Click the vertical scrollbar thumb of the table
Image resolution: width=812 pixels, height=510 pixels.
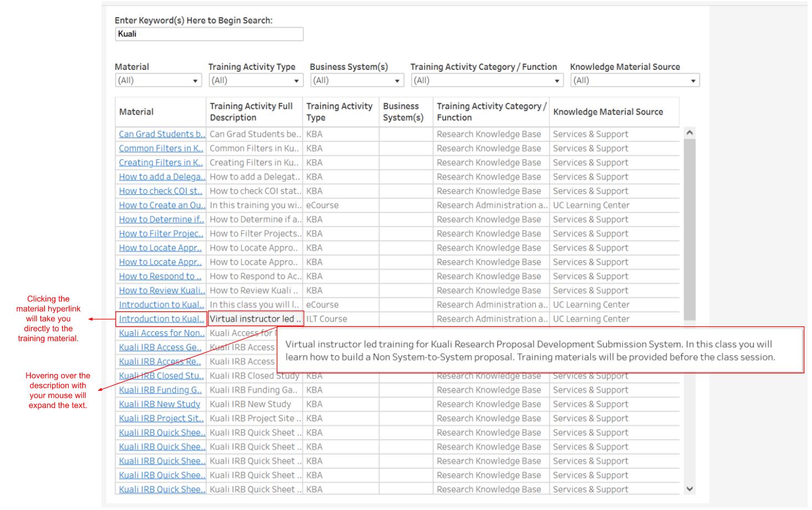click(x=689, y=230)
